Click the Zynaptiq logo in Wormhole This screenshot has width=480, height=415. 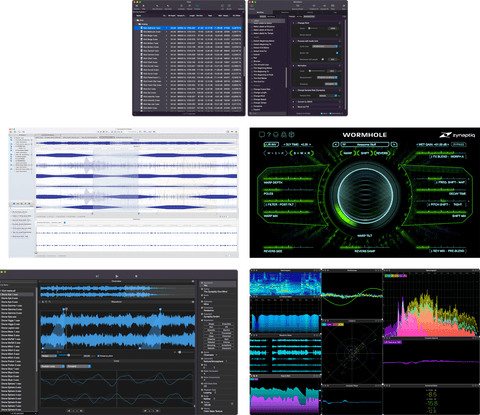click(458, 135)
